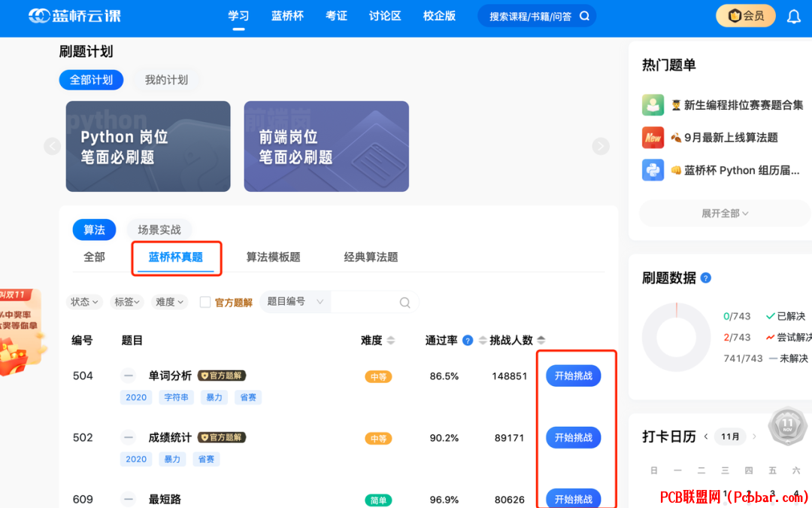Screen dimensions: 812x508
Task: Select the 场景实战 category pill
Action: click(x=159, y=230)
